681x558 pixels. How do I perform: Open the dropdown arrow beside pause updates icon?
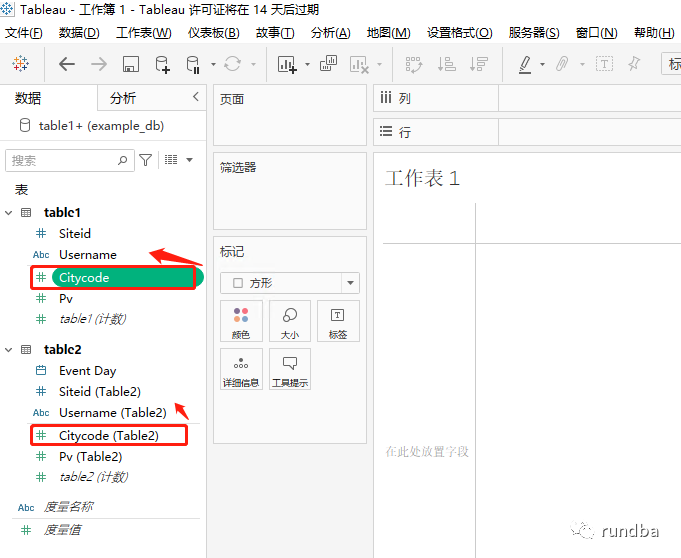tap(213, 65)
